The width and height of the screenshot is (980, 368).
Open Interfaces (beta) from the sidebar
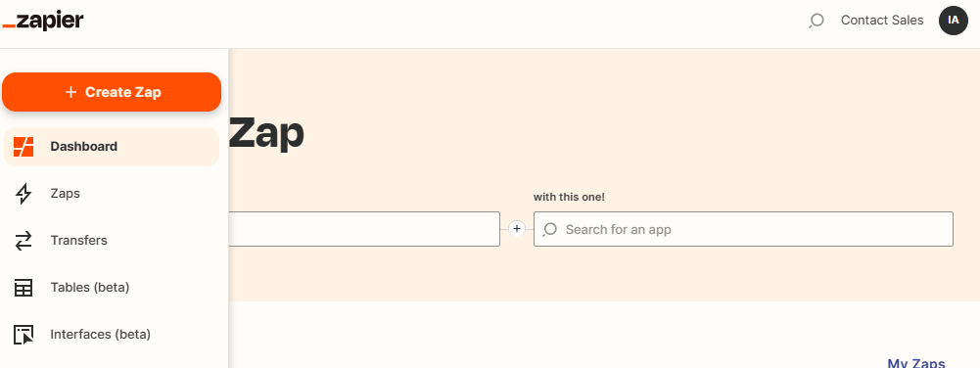(112, 335)
